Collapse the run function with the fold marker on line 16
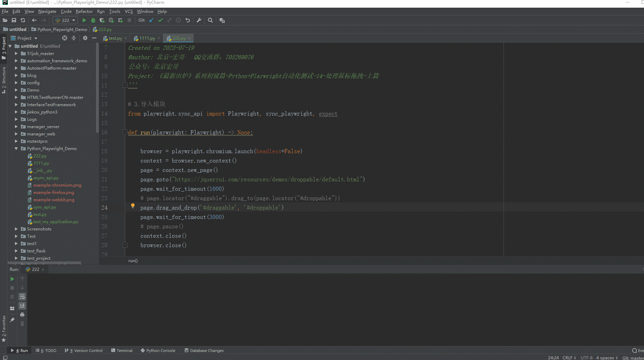644x360 pixels. tap(125, 132)
